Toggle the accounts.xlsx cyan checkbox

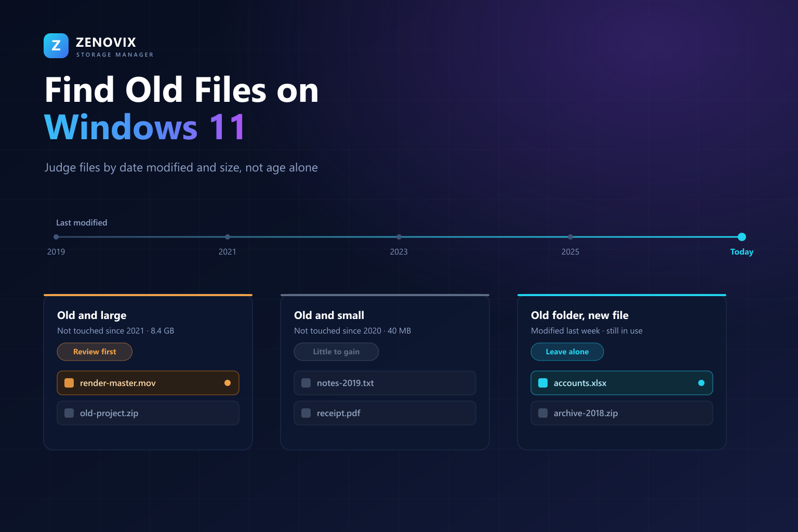[543, 383]
